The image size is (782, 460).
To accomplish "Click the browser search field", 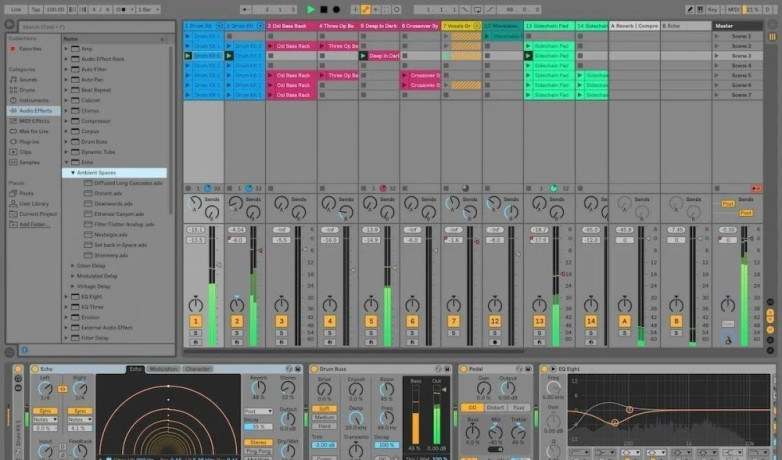I will click(x=97, y=26).
